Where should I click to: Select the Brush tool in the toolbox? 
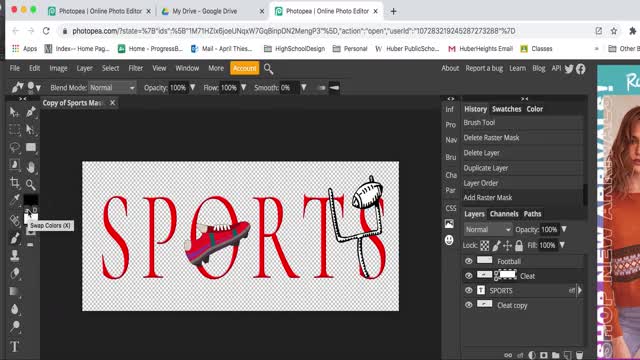coord(15,238)
